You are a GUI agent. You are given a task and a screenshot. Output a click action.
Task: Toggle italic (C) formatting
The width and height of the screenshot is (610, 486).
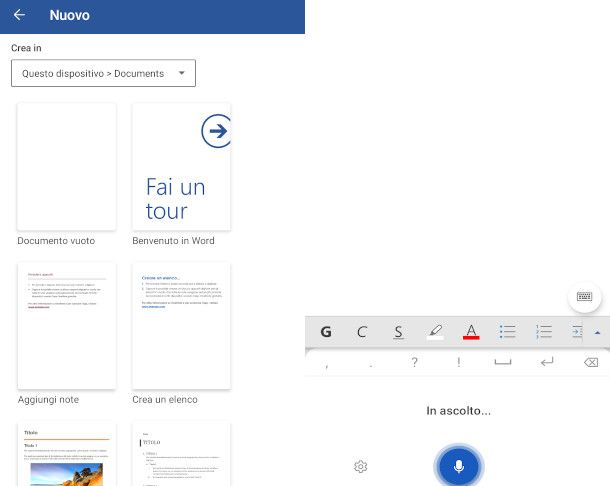click(x=362, y=332)
